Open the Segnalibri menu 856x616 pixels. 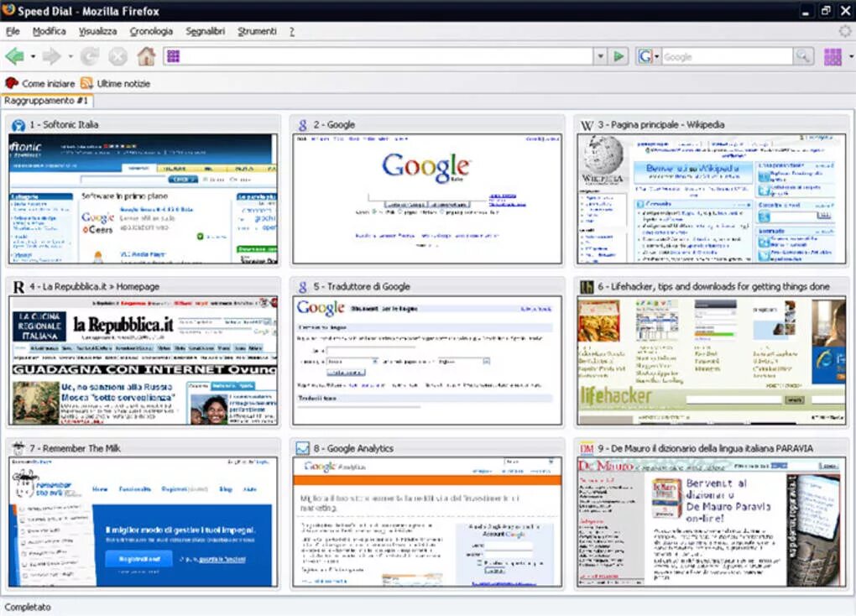point(206,32)
